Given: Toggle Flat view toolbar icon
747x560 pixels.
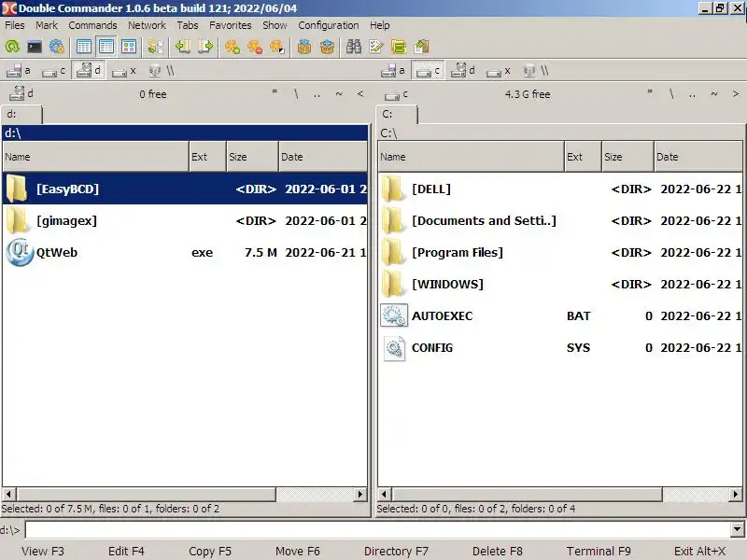Looking at the screenshot, I should [x=155, y=47].
